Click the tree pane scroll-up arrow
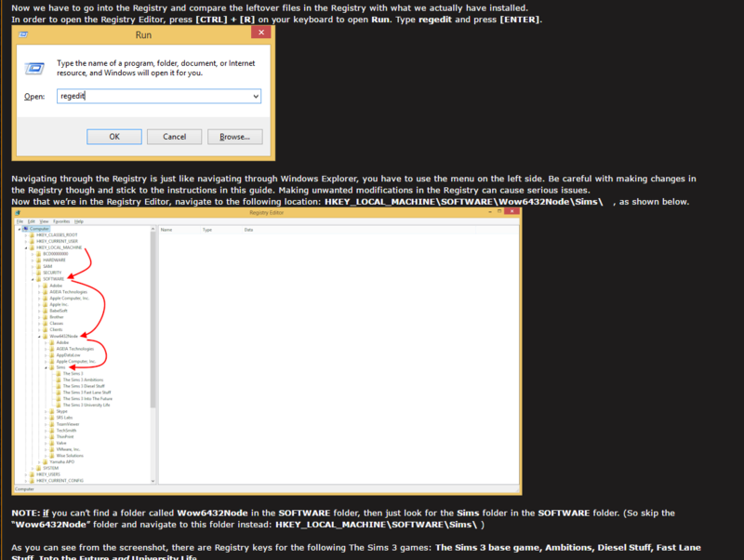744x560 pixels. click(x=153, y=229)
